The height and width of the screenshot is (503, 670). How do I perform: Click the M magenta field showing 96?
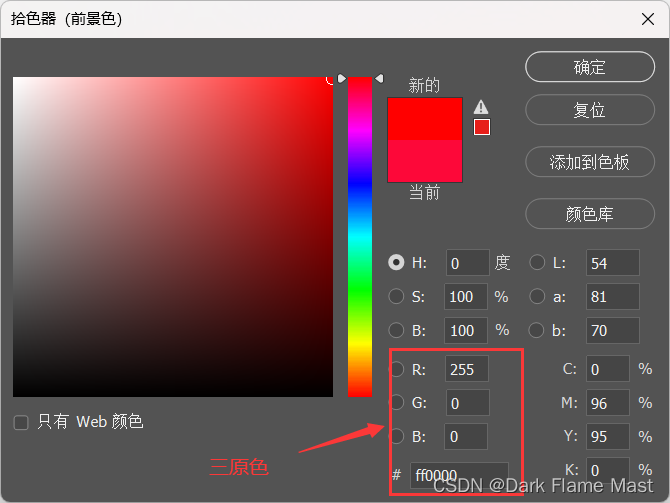click(x=608, y=403)
